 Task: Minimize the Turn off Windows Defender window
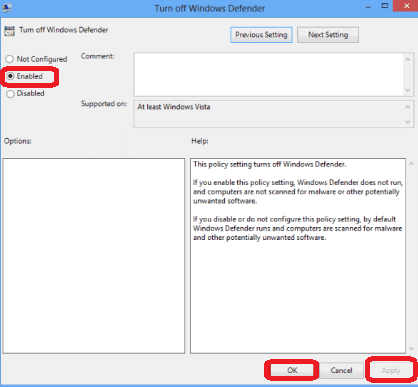[x=368, y=7]
